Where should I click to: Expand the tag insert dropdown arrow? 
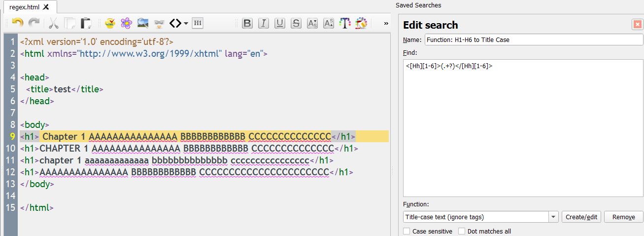[x=186, y=23]
